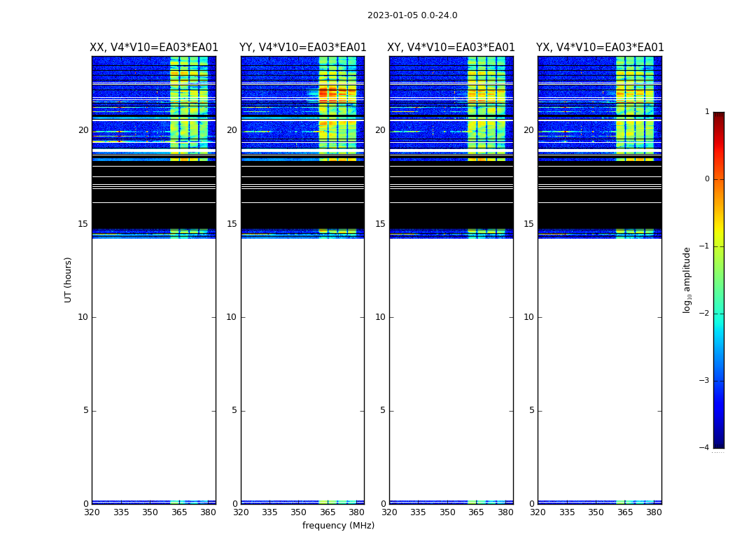This screenshot has height=560, width=735.
Task: Click the frequency (MHz) axis label
Action: pyautogui.click(x=338, y=526)
